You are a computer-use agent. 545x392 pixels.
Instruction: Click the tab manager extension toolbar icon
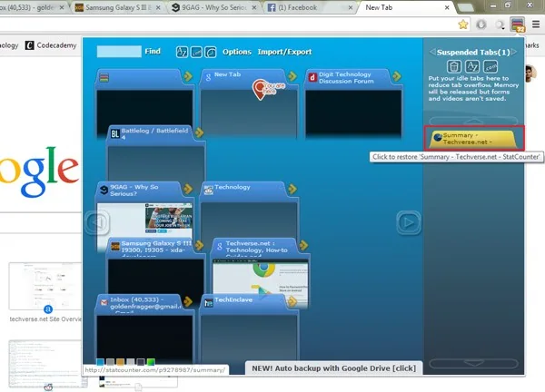[x=517, y=24]
